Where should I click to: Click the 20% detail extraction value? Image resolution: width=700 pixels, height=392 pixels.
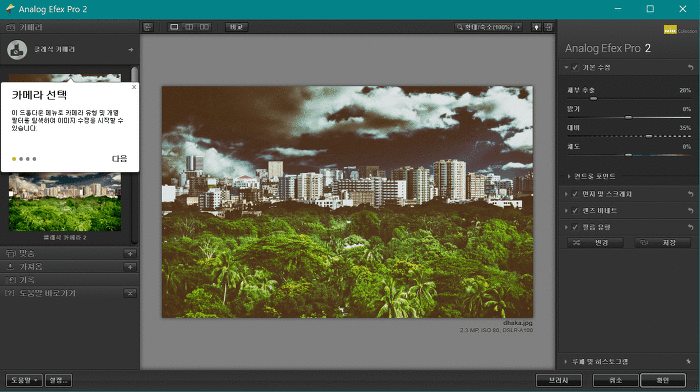(685, 90)
